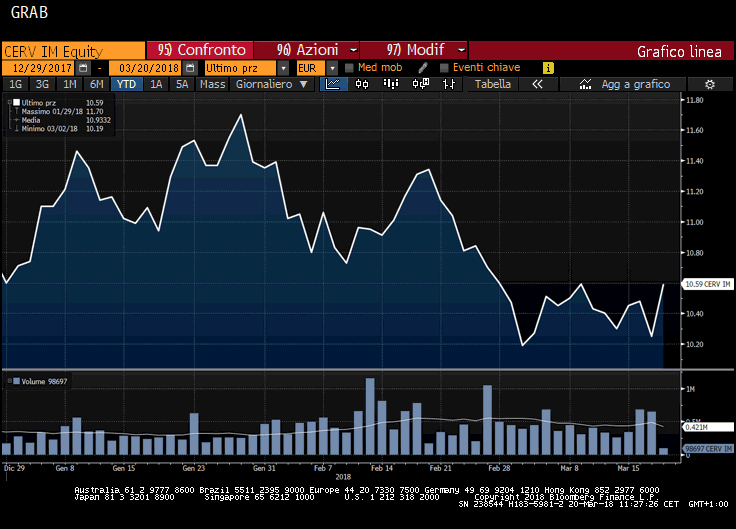736x529 pixels.
Task: Select the line chart type icon
Action: pyautogui.click(x=333, y=84)
